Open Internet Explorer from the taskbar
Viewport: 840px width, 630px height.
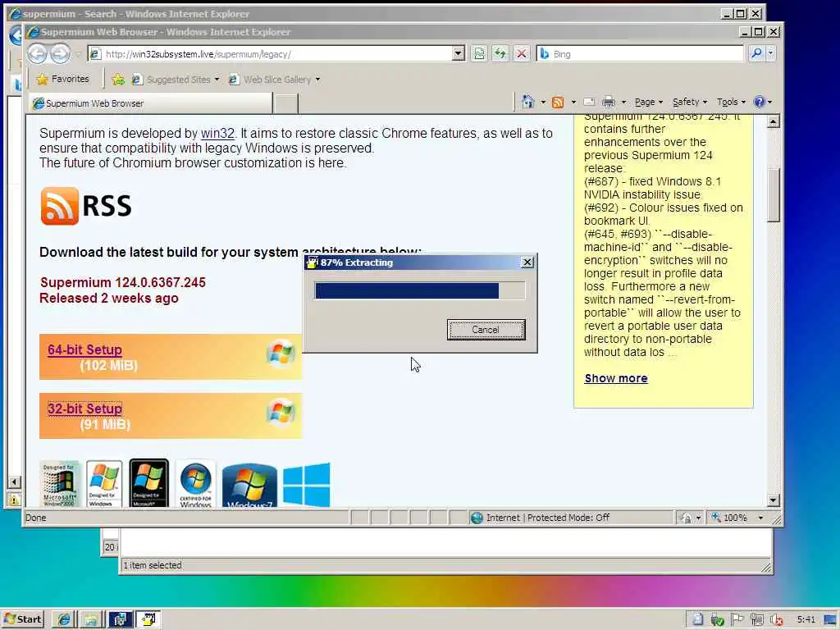pyautogui.click(x=64, y=619)
